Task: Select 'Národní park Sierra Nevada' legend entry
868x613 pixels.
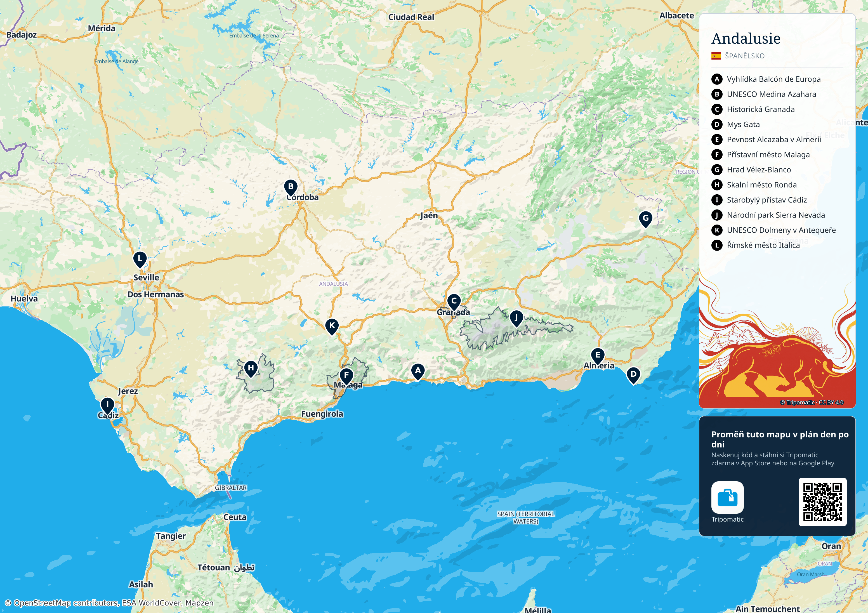Action: pos(776,215)
